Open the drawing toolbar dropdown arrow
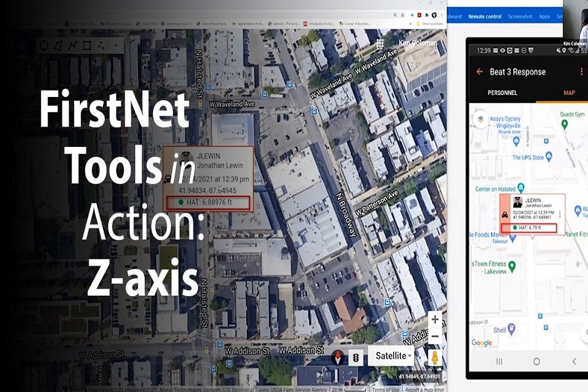588x392 pixels. click(x=116, y=46)
